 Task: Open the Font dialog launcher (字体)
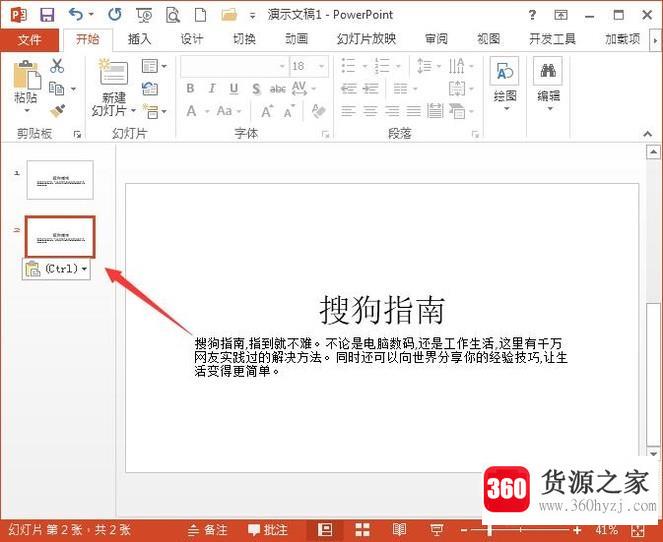[x=325, y=134]
